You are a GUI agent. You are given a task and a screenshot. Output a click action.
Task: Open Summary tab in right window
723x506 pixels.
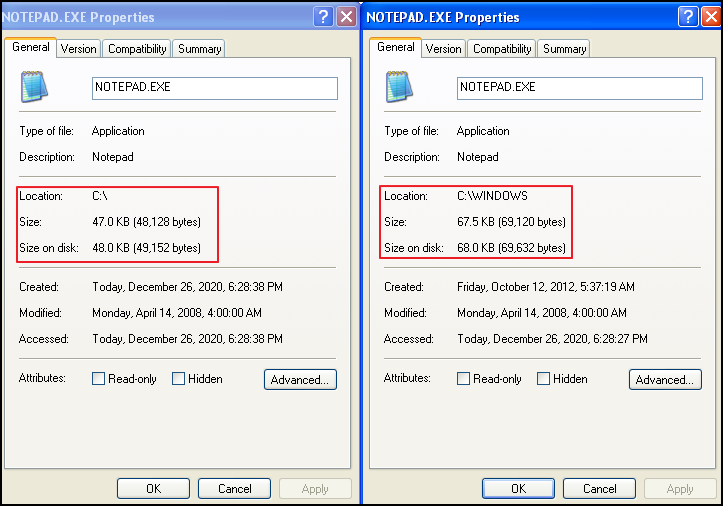[x=564, y=49]
